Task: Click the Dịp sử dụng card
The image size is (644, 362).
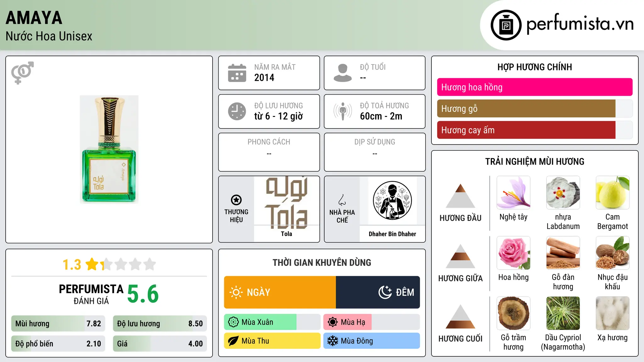Action: (375, 152)
